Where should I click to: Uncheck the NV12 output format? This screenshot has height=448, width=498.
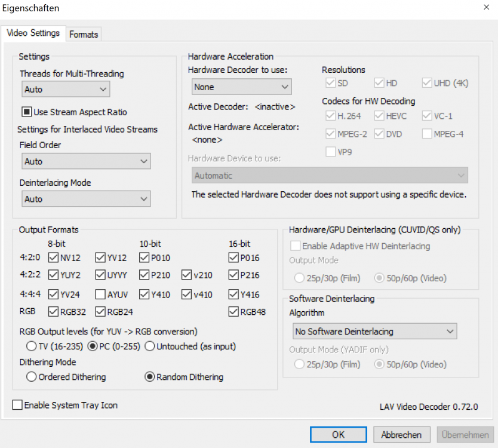(x=53, y=258)
